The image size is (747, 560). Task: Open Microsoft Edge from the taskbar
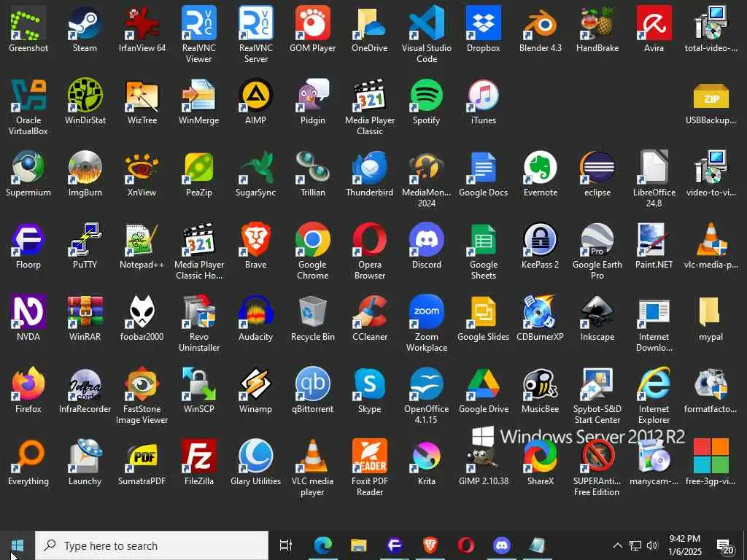tap(322, 545)
